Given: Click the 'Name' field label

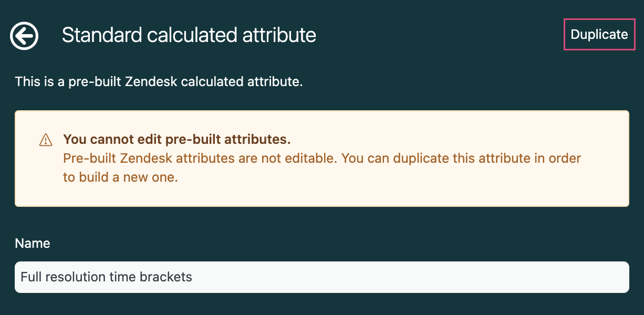Looking at the screenshot, I should coord(33,244).
